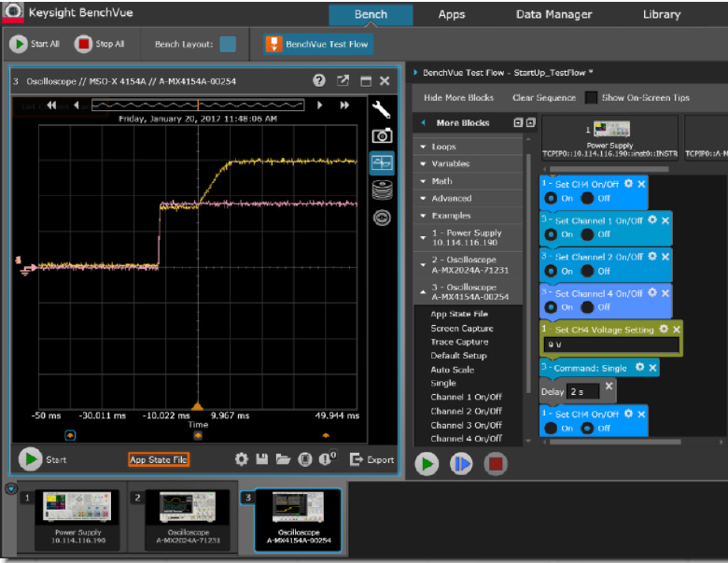Collapse 3 - Oscilloscope A-MX4154A-00254 blocks
Viewport: 728px width, 563px height.
pyautogui.click(x=468, y=291)
